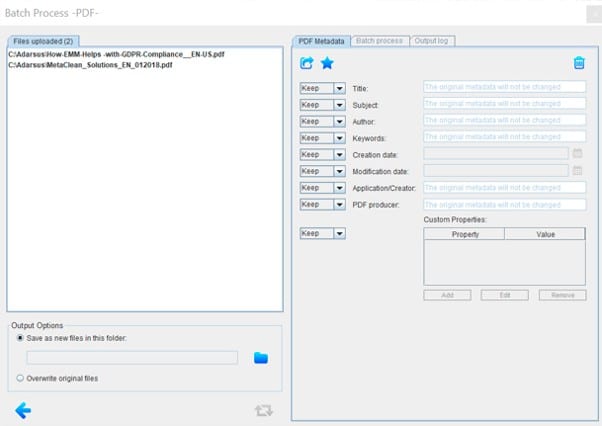
Task: Open the PDF producer Keep dropdown
Action: (x=339, y=204)
